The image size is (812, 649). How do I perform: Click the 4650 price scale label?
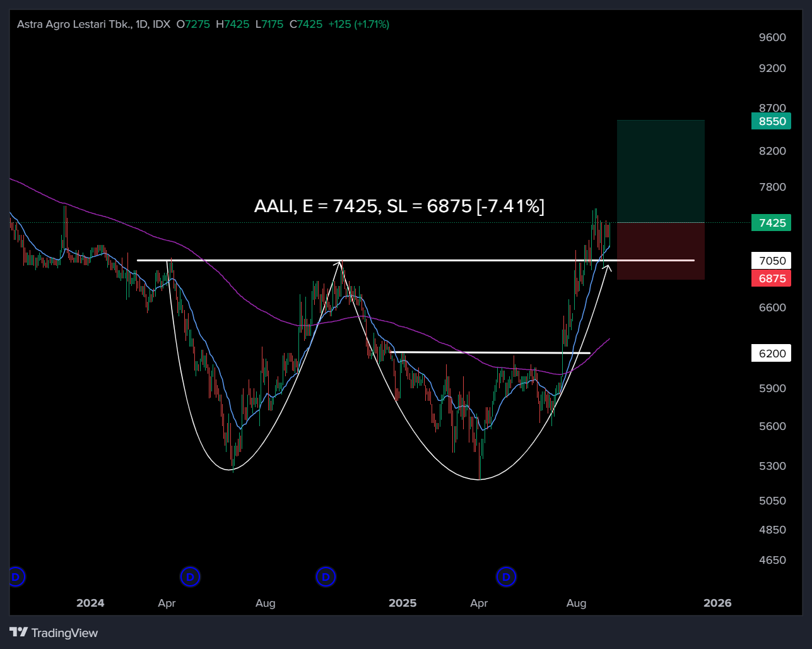point(772,560)
